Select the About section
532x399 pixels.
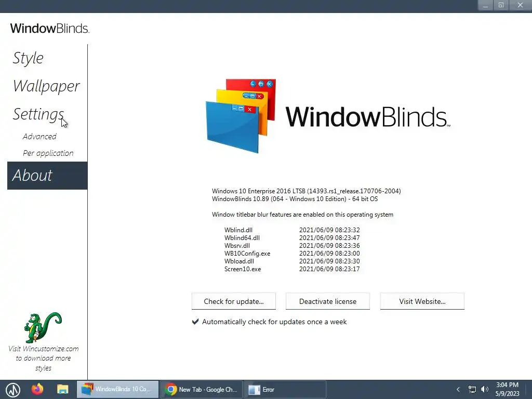pos(47,176)
